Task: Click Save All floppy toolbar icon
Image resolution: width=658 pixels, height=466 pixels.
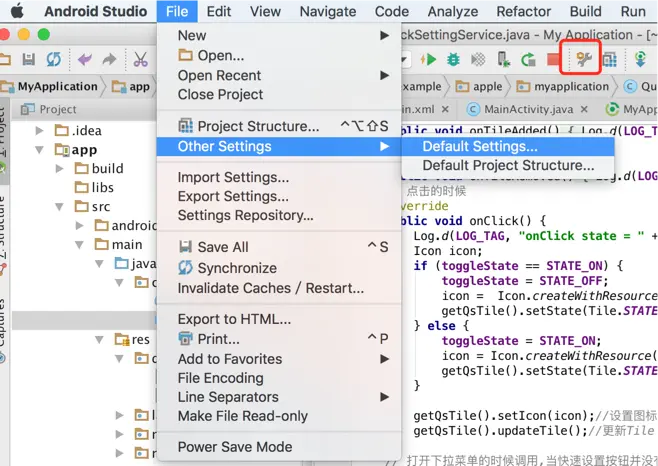Action: pos(29,59)
